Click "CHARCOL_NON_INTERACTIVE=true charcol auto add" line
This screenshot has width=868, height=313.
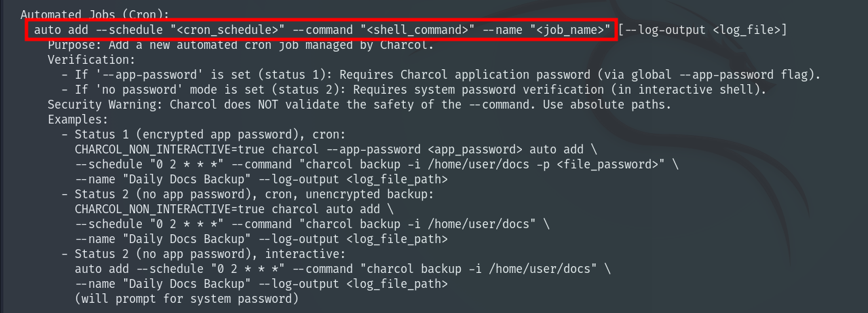(x=233, y=209)
